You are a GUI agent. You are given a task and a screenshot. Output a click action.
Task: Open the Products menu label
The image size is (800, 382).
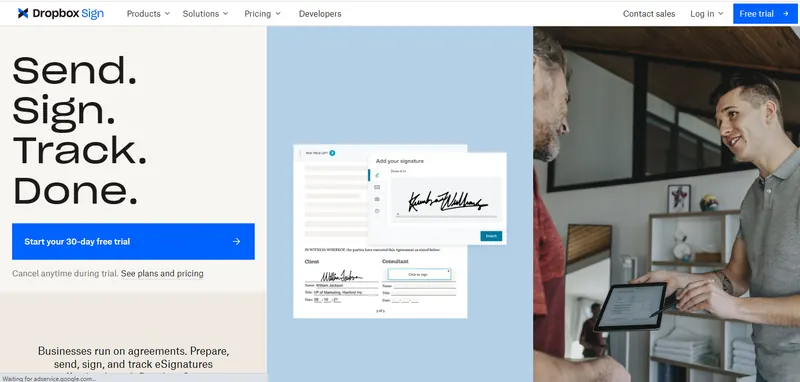click(x=143, y=14)
